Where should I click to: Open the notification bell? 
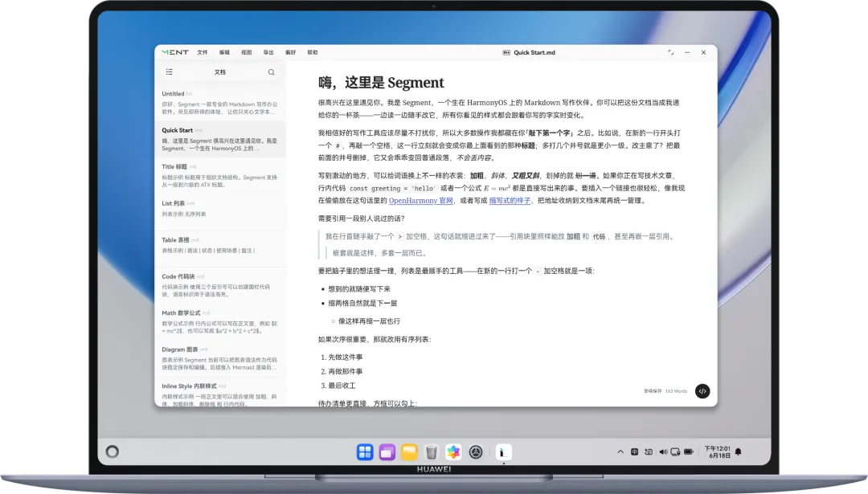click(738, 452)
